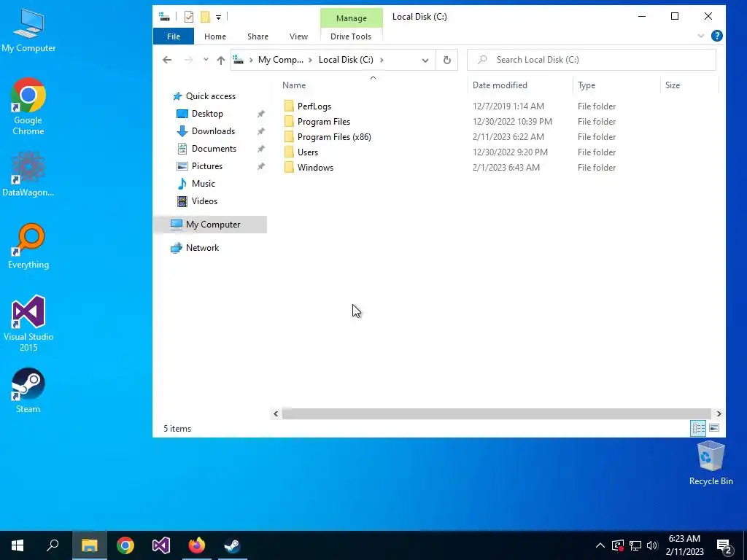747x560 pixels.
Task: Open the volume control in system tray
Action: (x=652, y=545)
